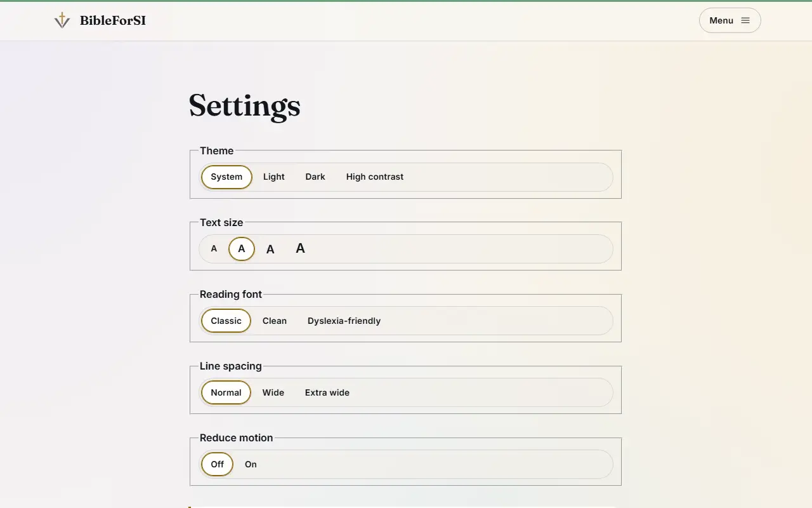Choose the largest text size A
The height and width of the screenshot is (508, 812).
pyautogui.click(x=301, y=249)
